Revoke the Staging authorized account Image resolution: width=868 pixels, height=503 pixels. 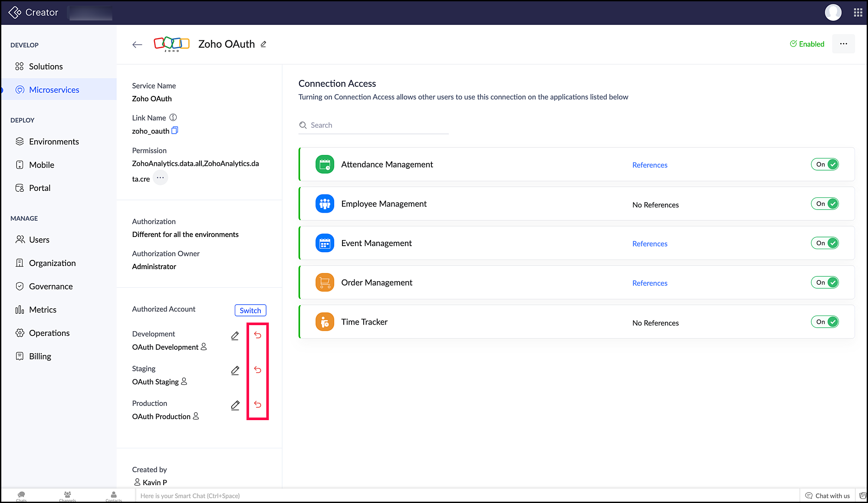pyautogui.click(x=257, y=370)
